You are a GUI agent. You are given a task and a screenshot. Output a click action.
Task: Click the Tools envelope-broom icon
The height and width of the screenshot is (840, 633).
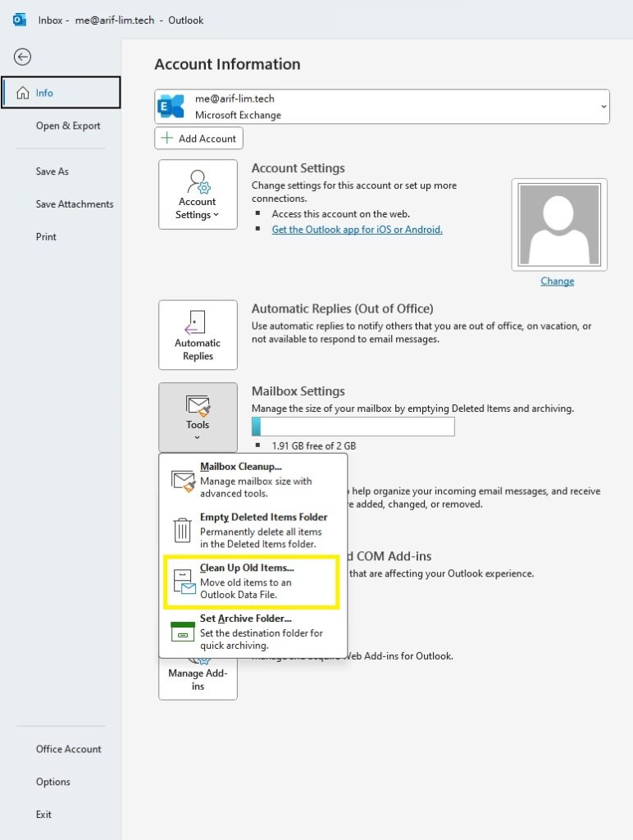[198, 405]
